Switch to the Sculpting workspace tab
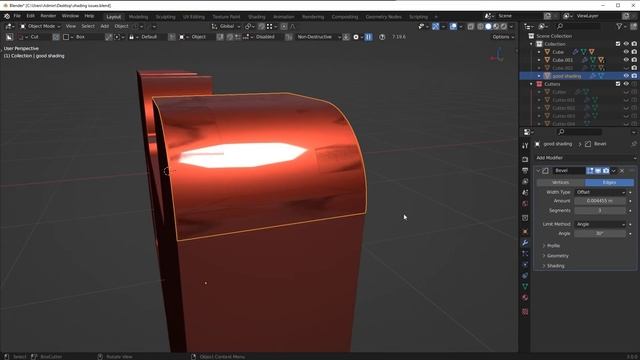640x360 pixels. click(x=165, y=17)
